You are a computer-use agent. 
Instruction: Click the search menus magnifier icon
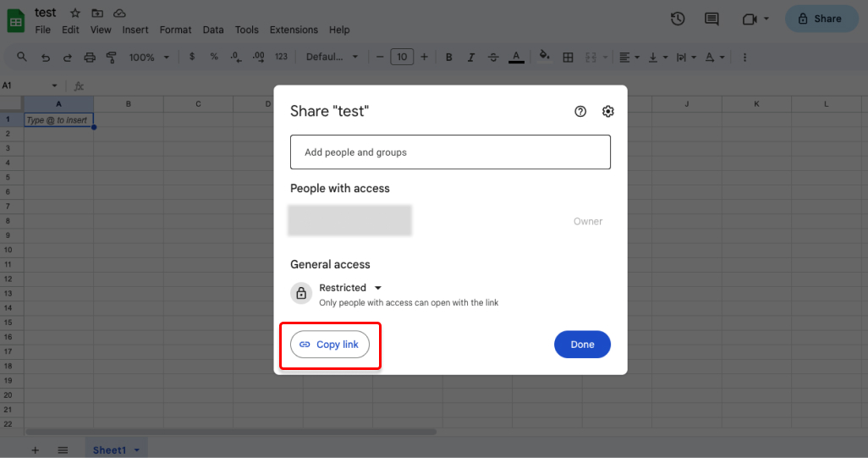coord(22,57)
